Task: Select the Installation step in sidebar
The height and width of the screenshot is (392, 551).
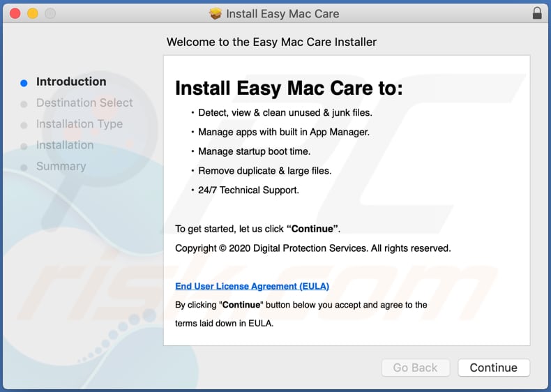Action: 65,145
